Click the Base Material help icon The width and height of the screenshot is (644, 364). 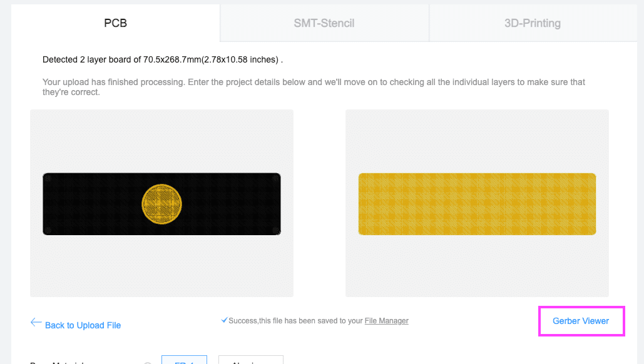[x=148, y=363]
